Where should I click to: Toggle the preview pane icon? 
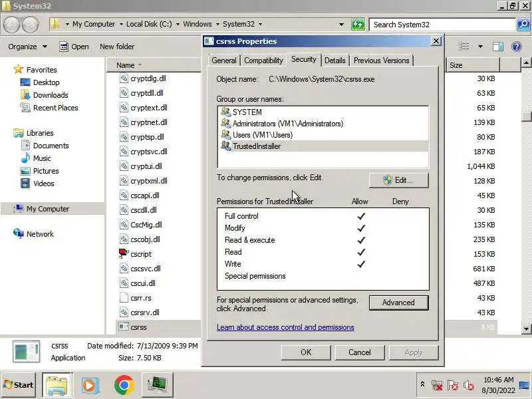[497, 46]
